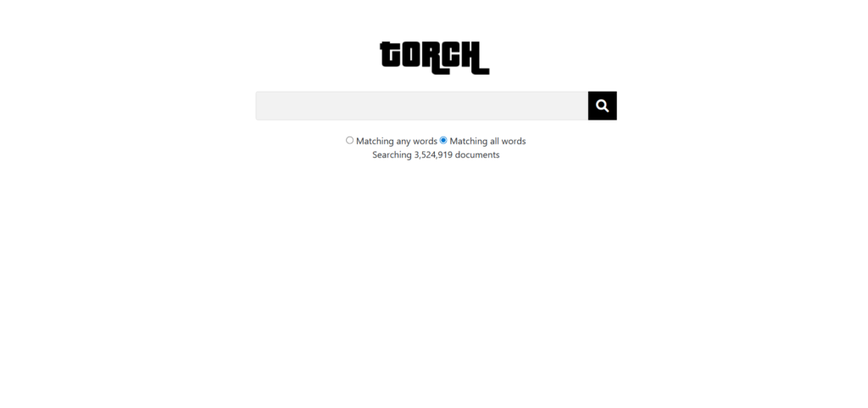Click the word "any" in matching options
868x408 pixels.
403,142
